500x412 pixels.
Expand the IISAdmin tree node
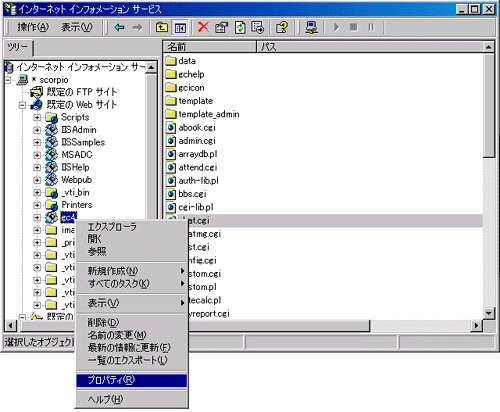(37, 130)
